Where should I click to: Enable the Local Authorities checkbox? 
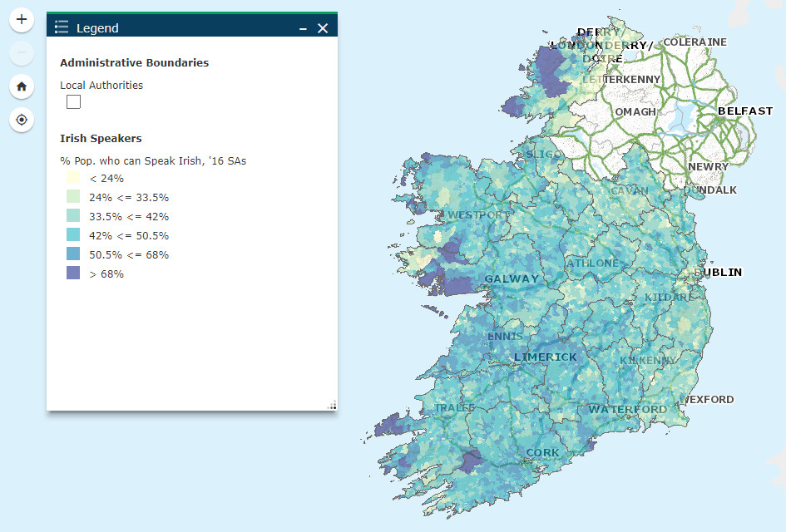(x=73, y=101)
